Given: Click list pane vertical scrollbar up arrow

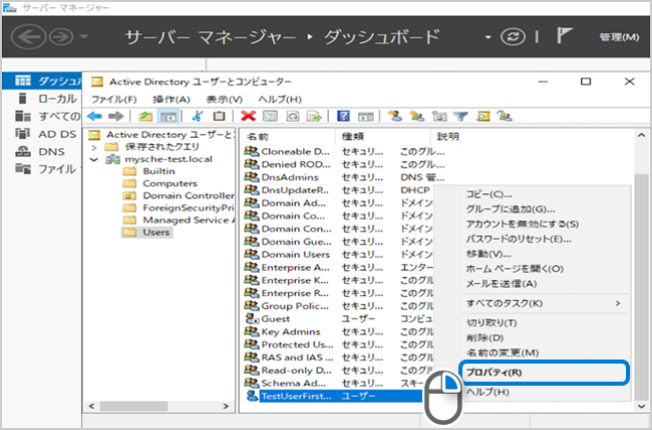Looking at the screenshot, I should (641, 136).
